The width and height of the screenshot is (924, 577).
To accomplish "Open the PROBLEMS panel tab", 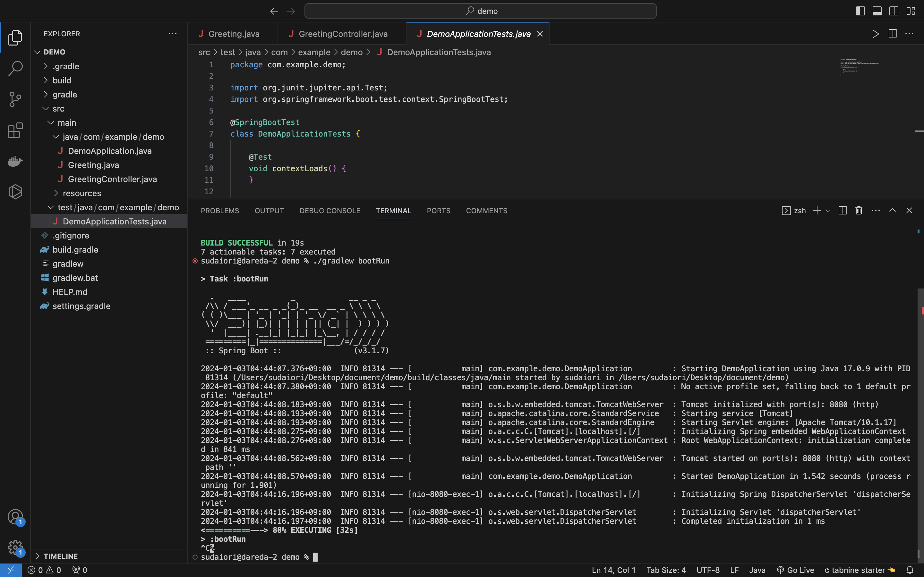I will [x=220, y=210].
